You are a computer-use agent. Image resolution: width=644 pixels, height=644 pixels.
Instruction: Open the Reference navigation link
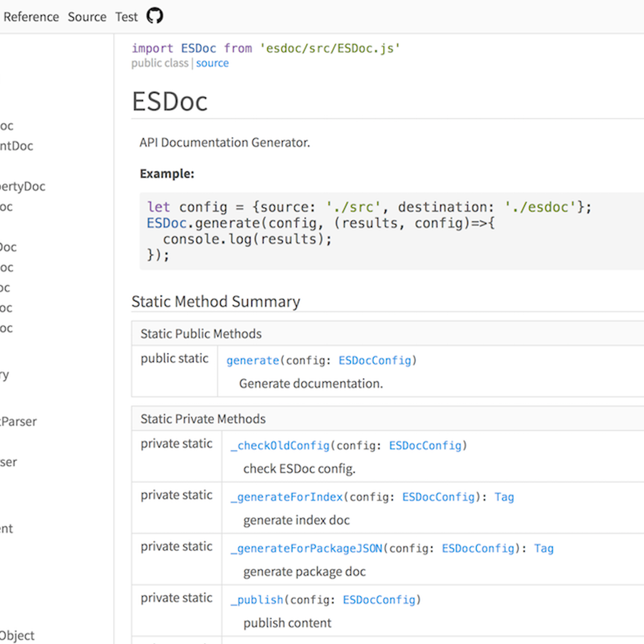[x=31, y=17]
